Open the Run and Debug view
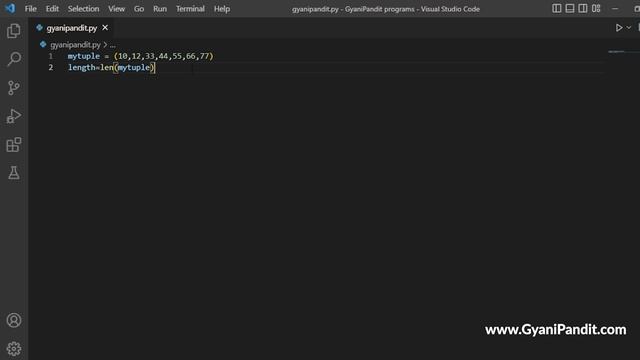 tap(13, 116)
